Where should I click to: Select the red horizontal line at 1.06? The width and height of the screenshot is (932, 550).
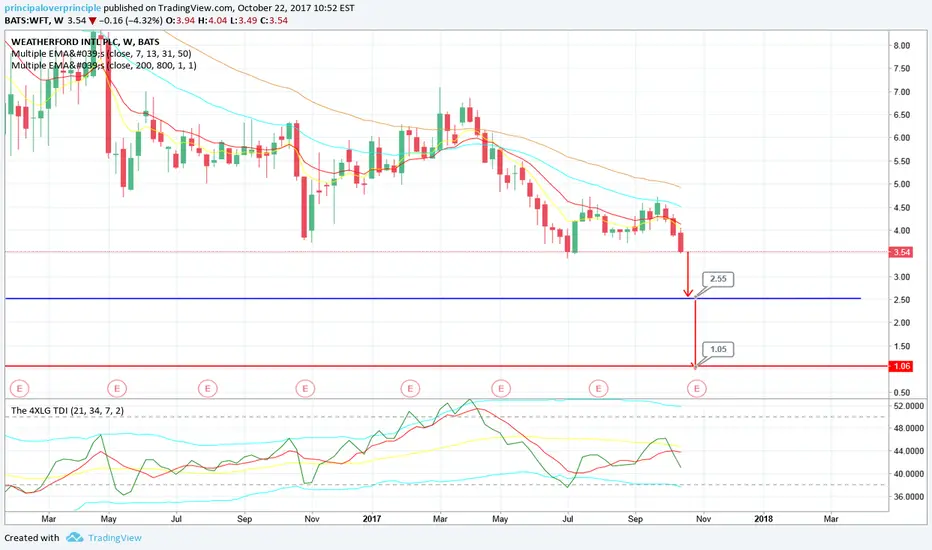(447, 366)
